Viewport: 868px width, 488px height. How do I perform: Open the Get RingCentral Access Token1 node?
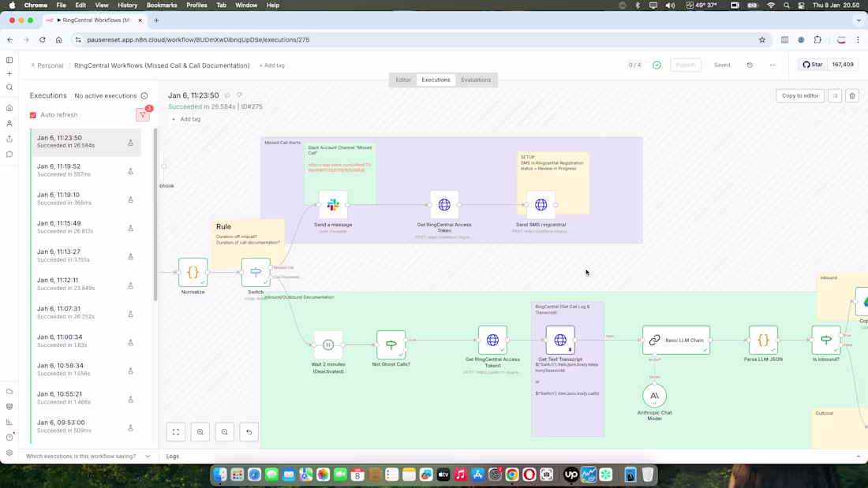coord(492,340)
